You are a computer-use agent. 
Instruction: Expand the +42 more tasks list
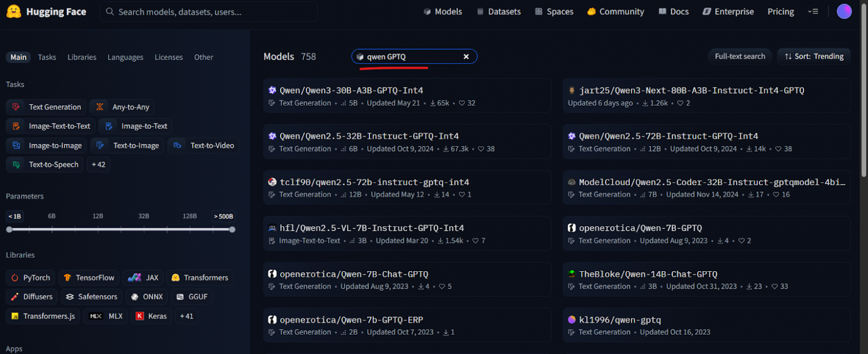pyautogui.click(x=98, y=164)
